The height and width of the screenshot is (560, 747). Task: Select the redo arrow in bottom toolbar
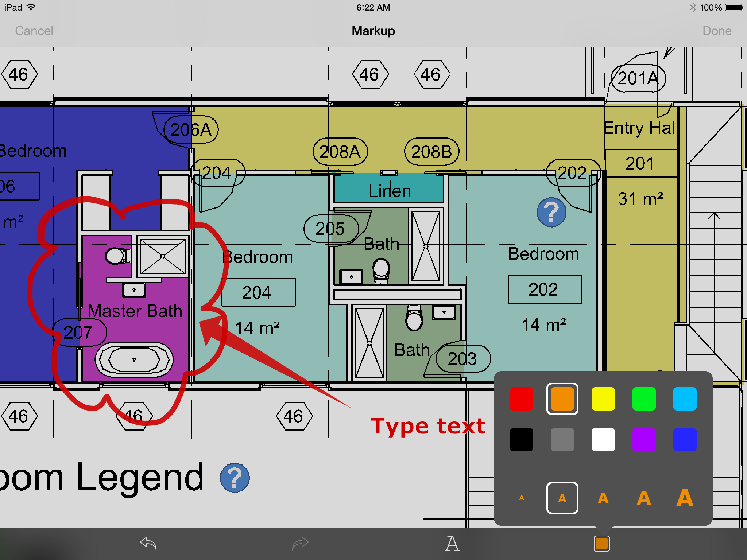tap(300, 543)
